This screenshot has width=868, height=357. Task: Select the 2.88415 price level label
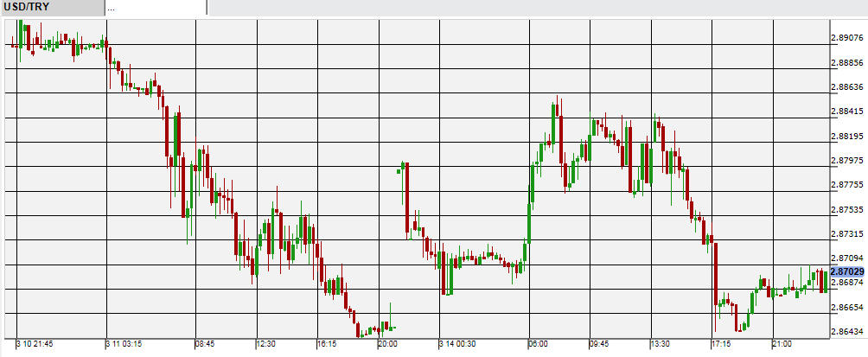[x=846, y=112]
